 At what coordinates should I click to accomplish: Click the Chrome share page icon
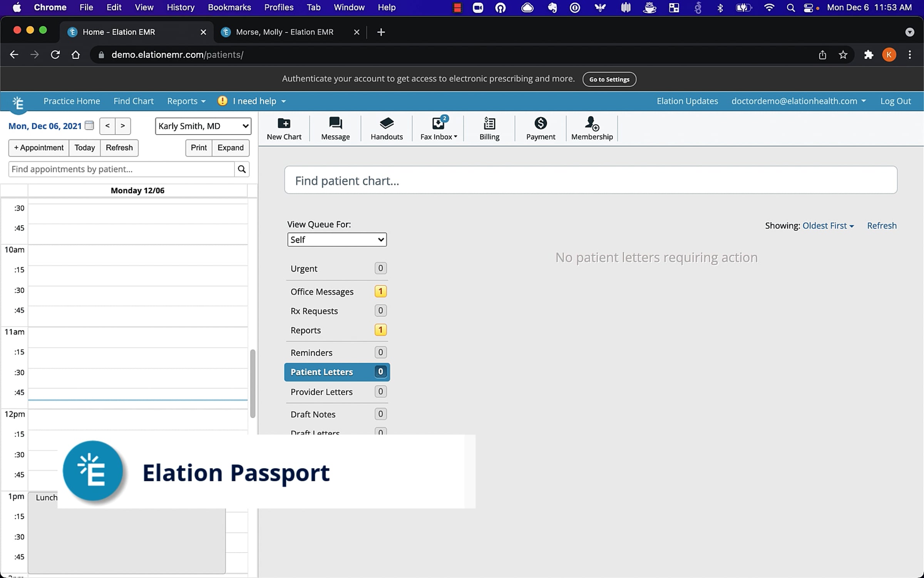pos(822,55)
